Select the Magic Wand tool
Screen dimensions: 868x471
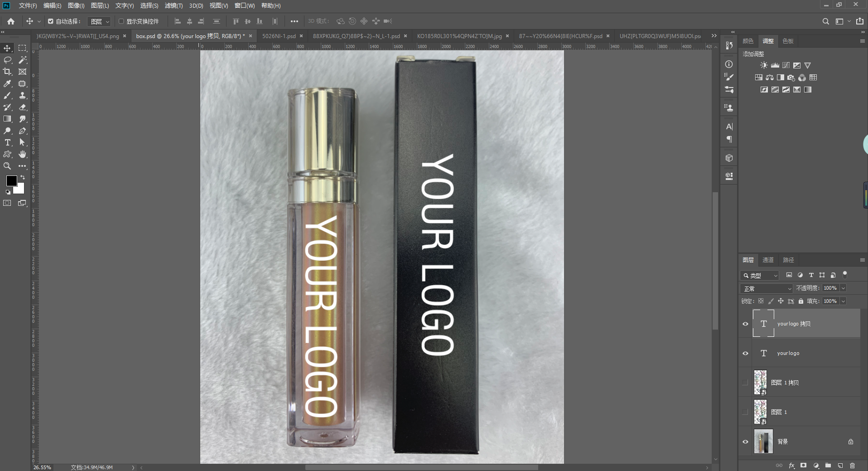pos(22,60)
